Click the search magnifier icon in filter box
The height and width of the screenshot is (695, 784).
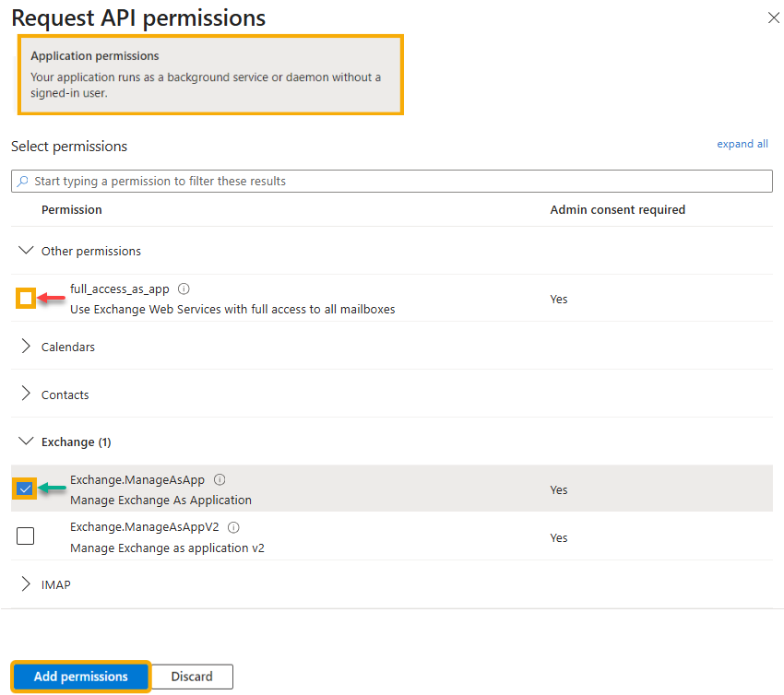coord(23,182)
